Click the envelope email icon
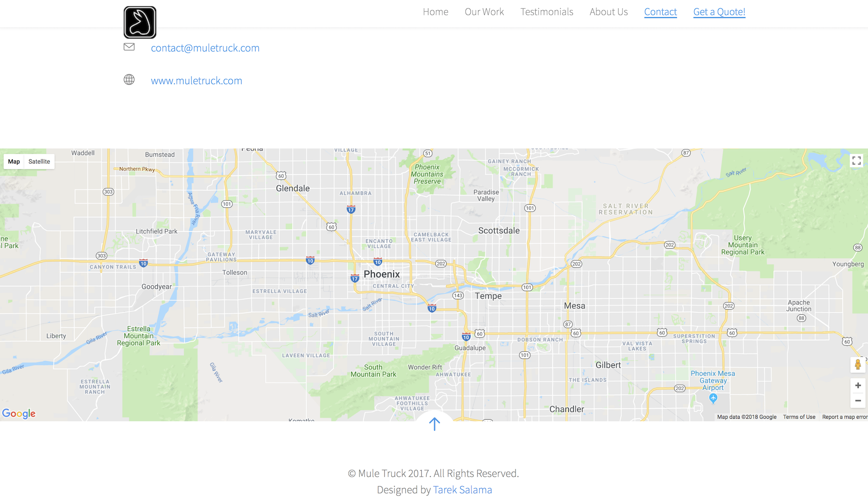 coord(129,47)
